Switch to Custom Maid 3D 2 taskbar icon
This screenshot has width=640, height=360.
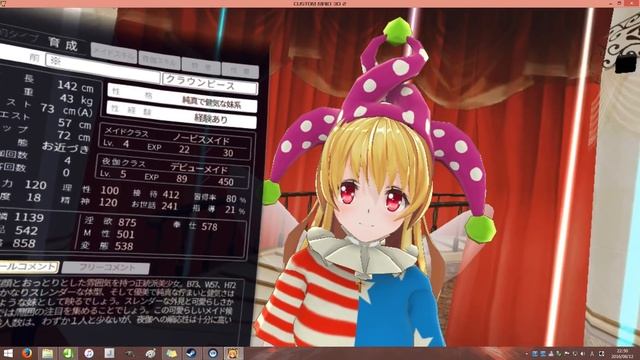[233, 353]
